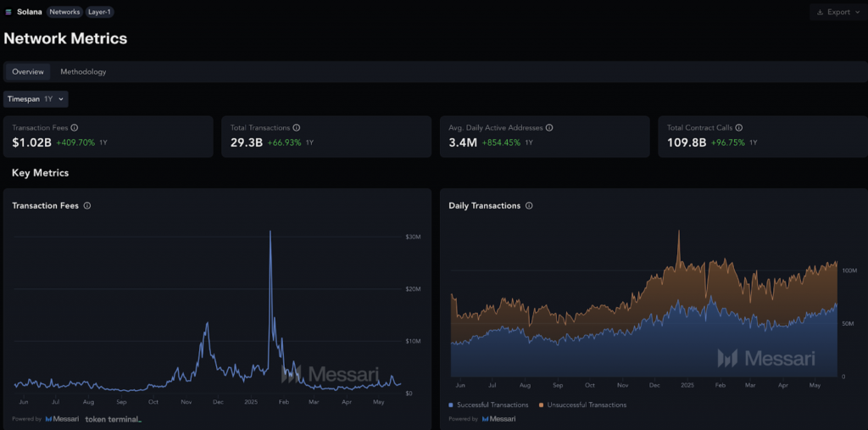Click the Export download icon

click(x=820, y=13)
